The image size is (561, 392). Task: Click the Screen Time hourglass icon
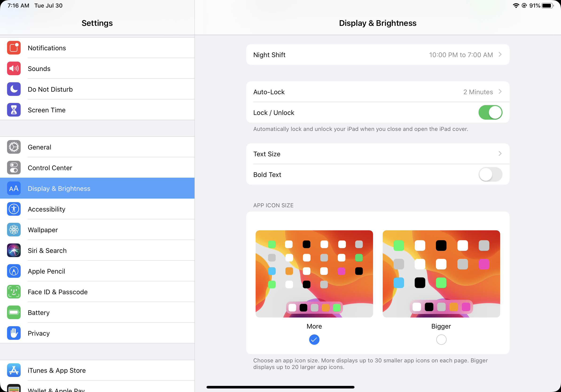pyautogui.click(x=14, y=110)
